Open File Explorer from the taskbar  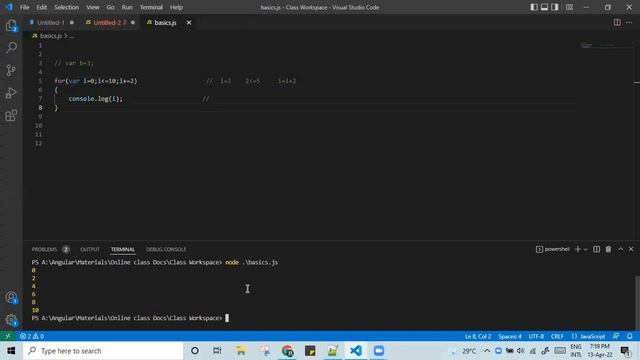(241, 351)
